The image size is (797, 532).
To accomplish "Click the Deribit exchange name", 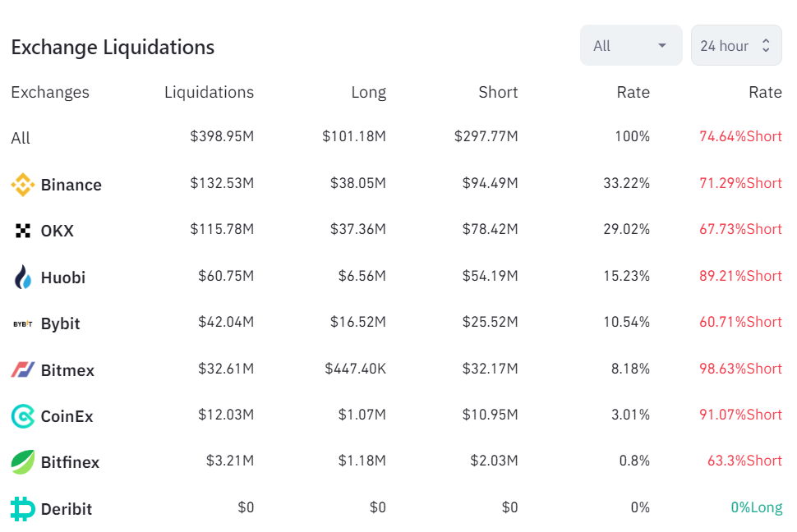I will tap(67, 509).
